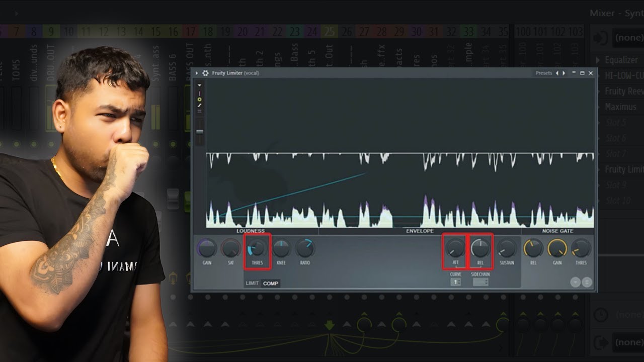Open the Equalizer slot in mixer
The height and width of the screenshot is (362, 644).
pyautogui.click(x=621, y=60)
